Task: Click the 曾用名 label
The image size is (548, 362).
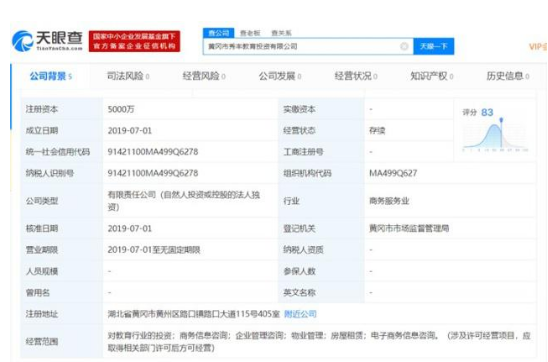Action: pyautogui.click(x=38, y=292)
